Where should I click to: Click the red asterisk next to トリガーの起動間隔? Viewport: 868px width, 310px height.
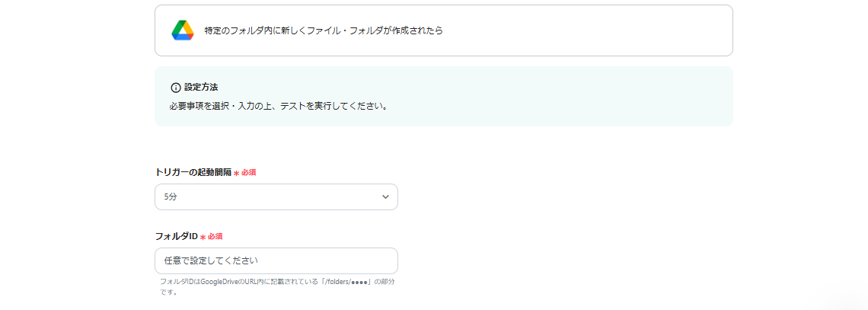236,173
